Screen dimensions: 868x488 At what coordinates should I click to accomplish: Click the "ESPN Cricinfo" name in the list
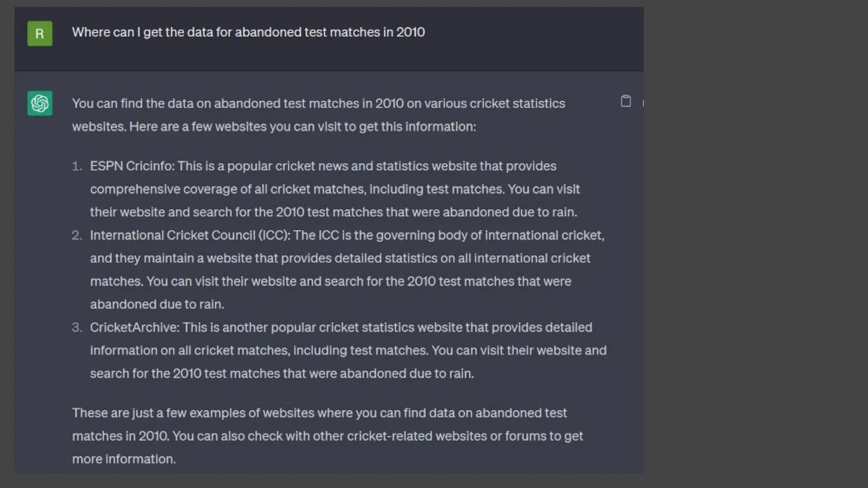[131, 166]
